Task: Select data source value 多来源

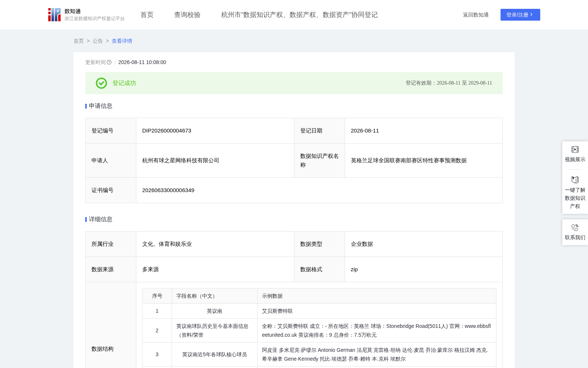Action: (x=150, y=269)
